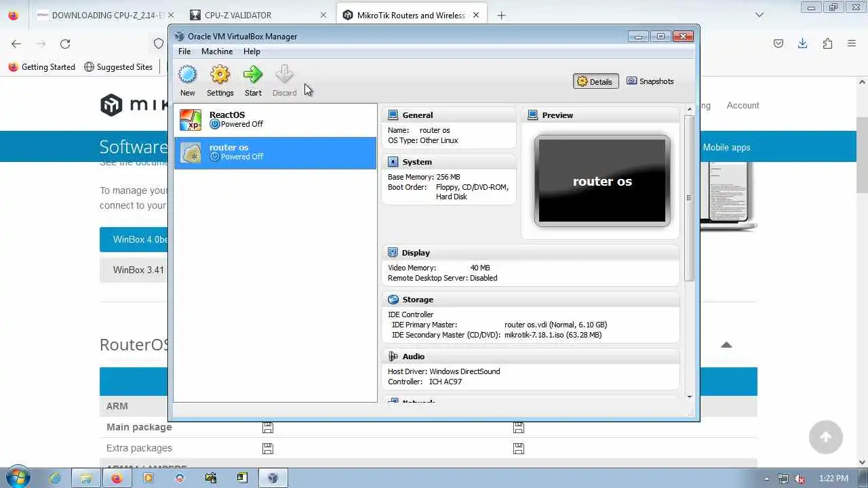Screen dimensions: 868x488
Task: Click the Display section monitor icon
Action: tap(393, 253)
